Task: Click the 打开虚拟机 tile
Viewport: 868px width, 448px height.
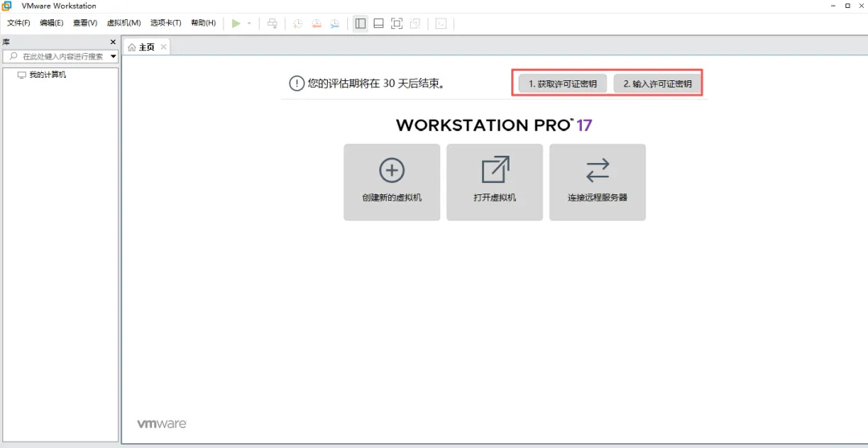Action: (495, 182)
